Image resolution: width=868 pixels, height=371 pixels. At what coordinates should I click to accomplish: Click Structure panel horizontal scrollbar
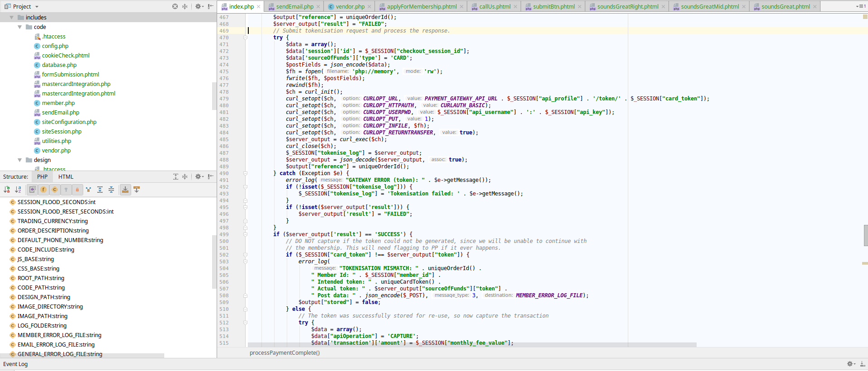pyautogui.click(x=82, y=356)
